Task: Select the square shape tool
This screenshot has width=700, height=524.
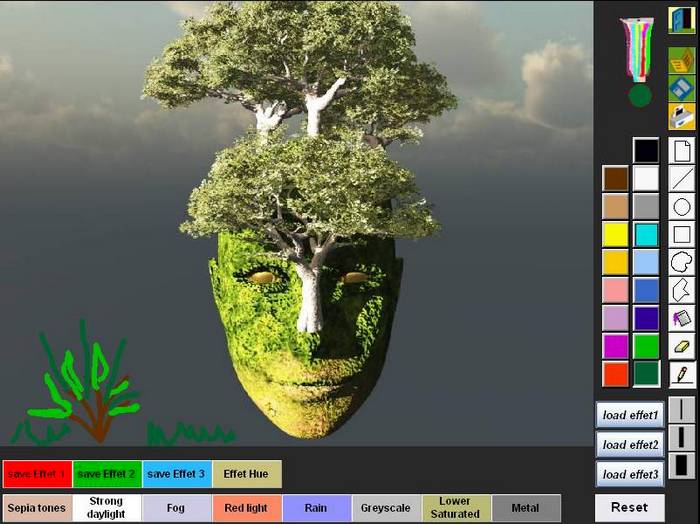Action: pos(682,234)
